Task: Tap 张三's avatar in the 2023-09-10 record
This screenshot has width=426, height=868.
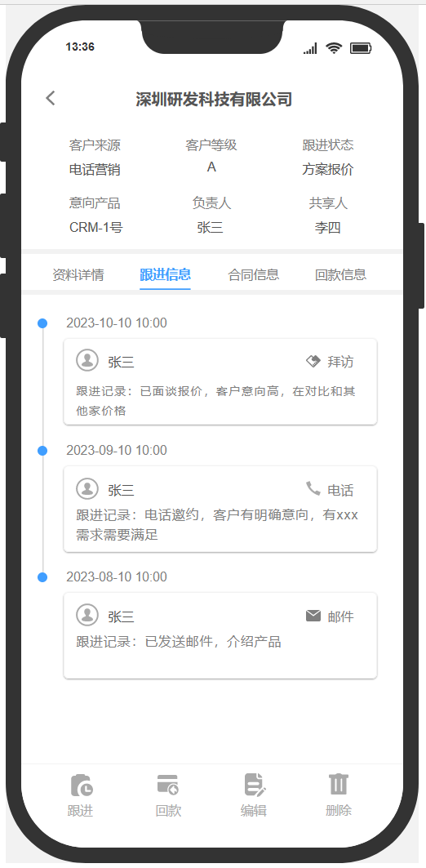Action: click(87, 488)
